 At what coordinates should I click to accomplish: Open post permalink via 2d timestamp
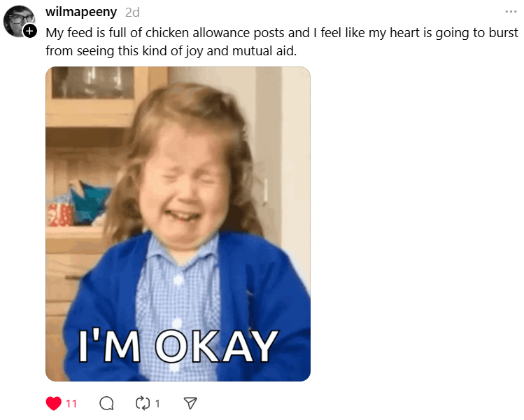(132, 13)
